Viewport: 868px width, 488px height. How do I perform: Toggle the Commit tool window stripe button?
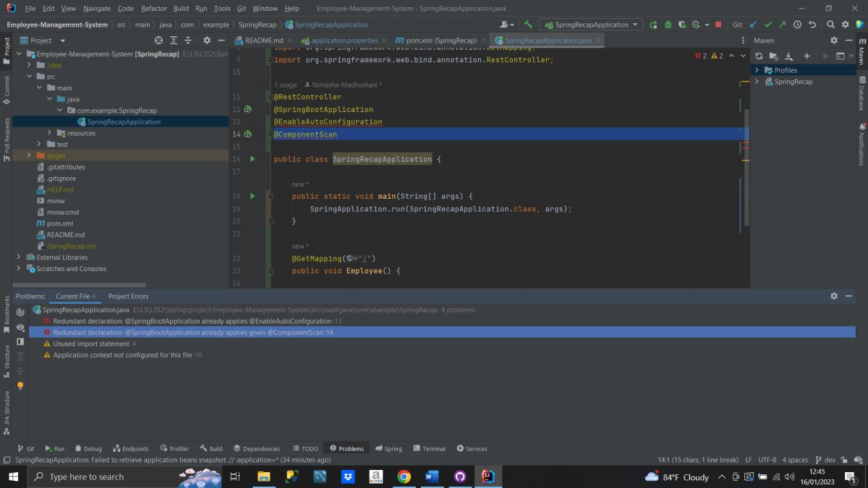click(7, 91)
